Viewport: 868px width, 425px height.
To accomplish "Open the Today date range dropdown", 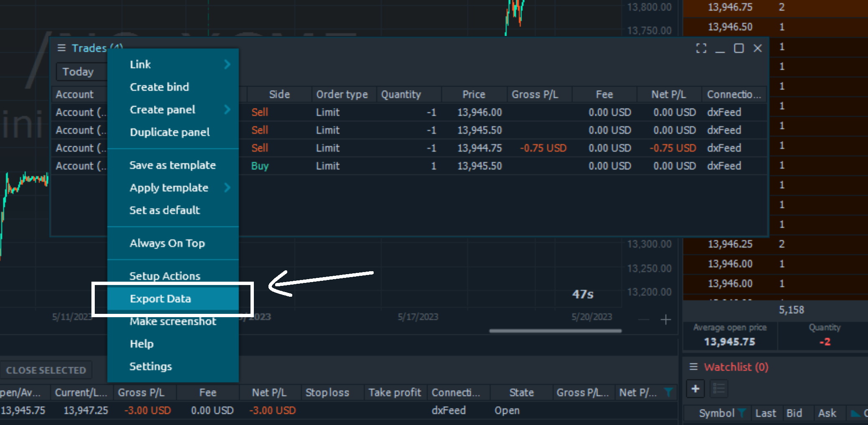I will click(x=79, y=72).
